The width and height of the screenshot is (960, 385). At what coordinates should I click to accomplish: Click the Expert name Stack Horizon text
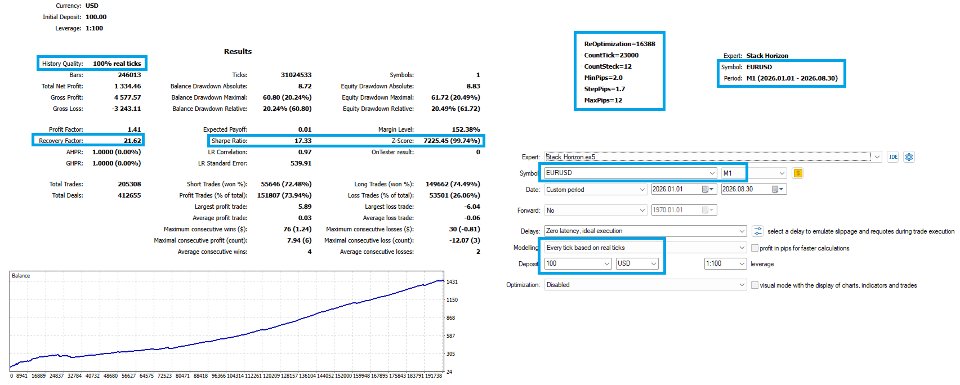(x=767, y=55)
